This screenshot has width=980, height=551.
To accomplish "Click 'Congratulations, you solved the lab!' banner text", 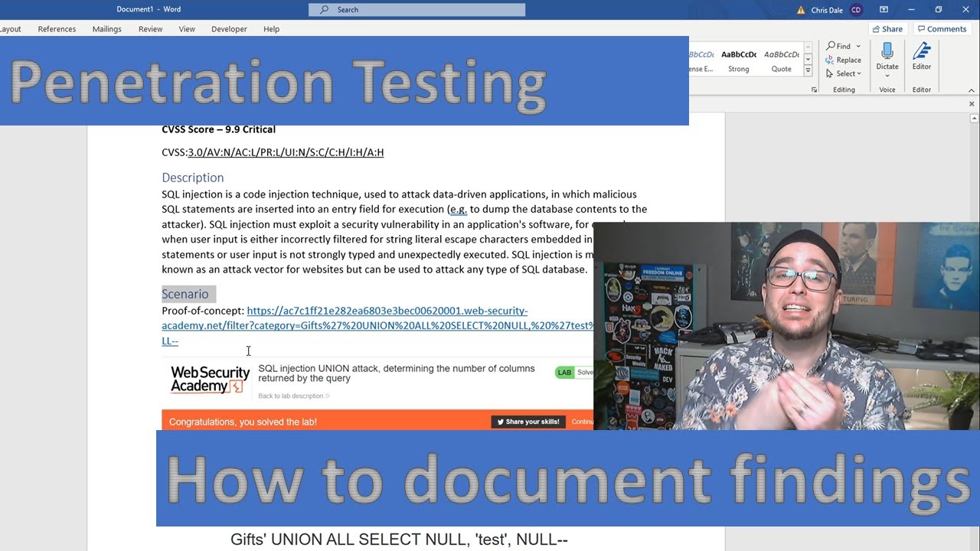I will click(243, 422).
